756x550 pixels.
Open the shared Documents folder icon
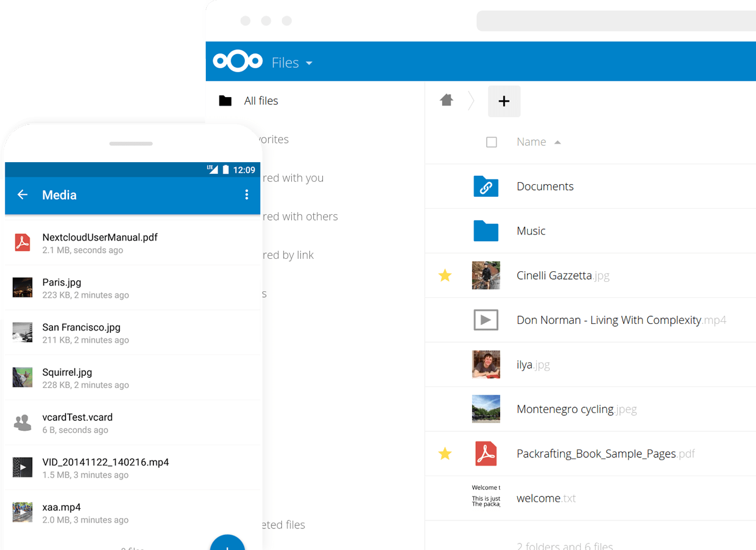point(486,187)
